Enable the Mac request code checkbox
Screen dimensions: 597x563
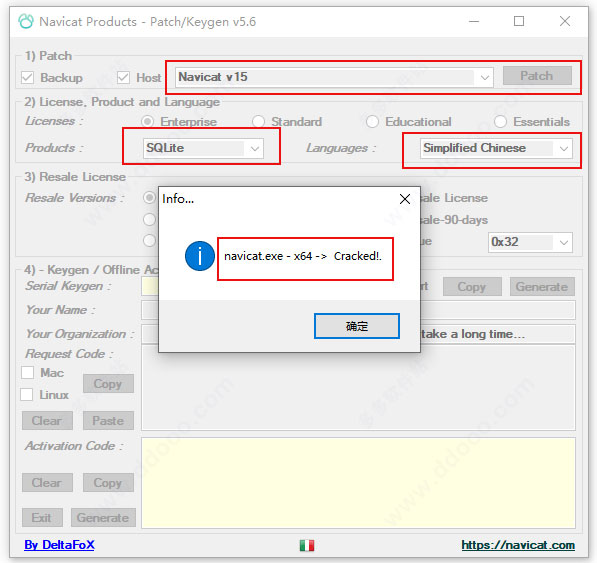pos(27,372)
